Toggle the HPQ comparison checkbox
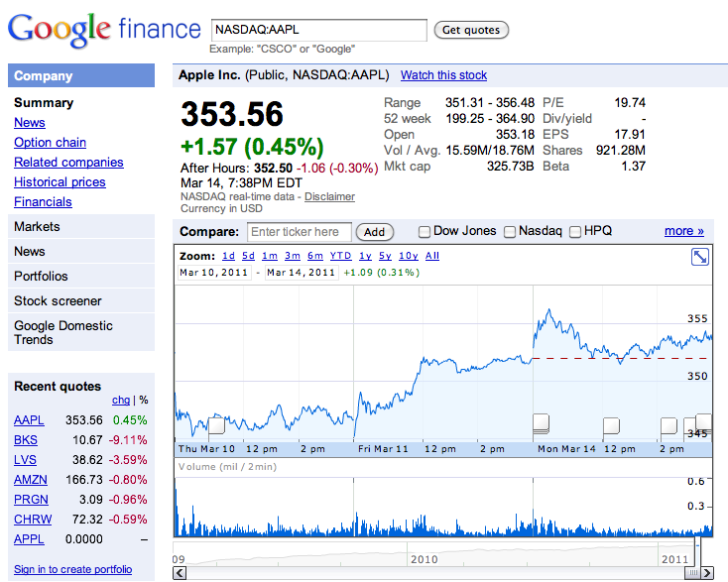This screenshot has width=728, height=582. (x=575, y=232)
